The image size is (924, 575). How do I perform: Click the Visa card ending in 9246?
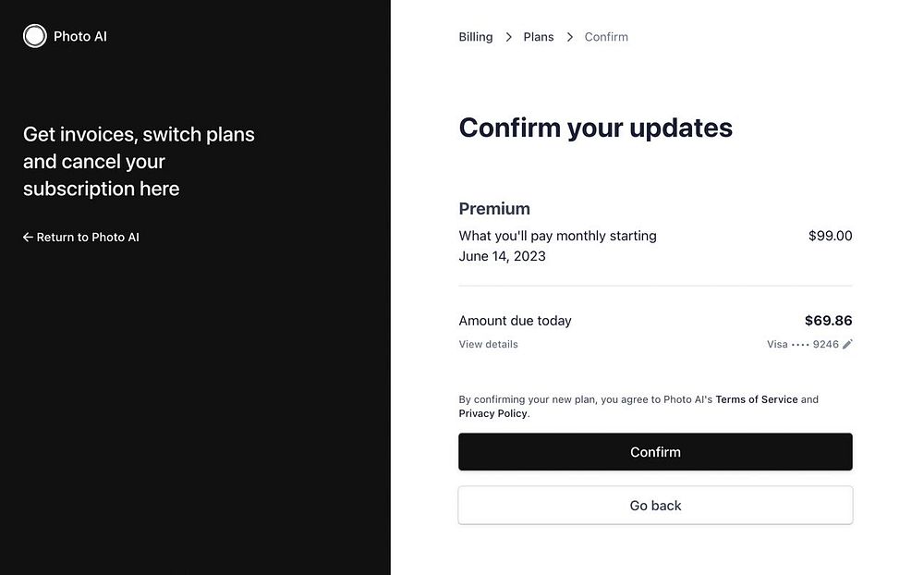pos(802,344)
